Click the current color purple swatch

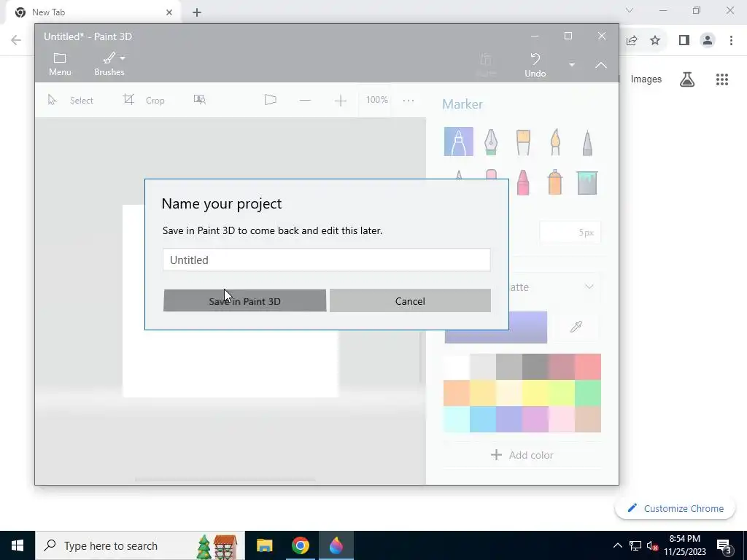coord(528,327)
